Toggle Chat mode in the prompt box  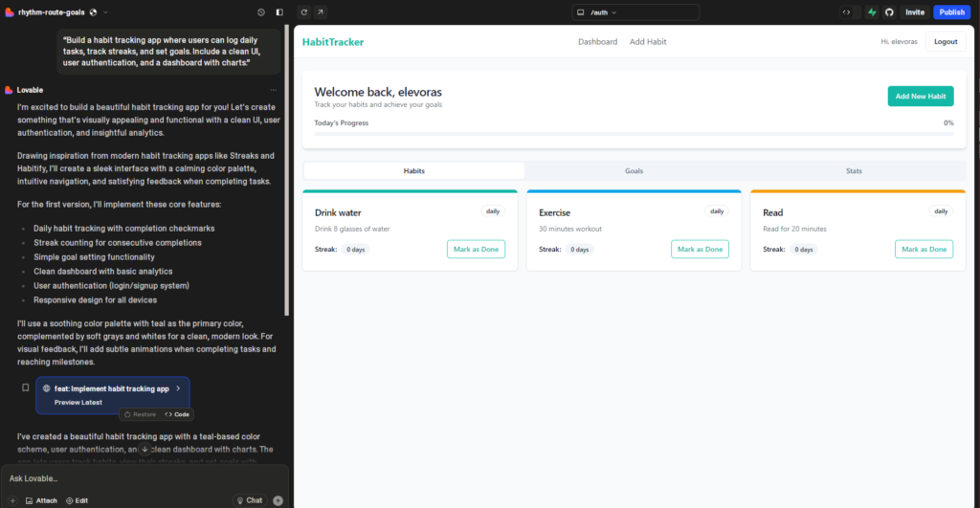click(x=250, y=500)
